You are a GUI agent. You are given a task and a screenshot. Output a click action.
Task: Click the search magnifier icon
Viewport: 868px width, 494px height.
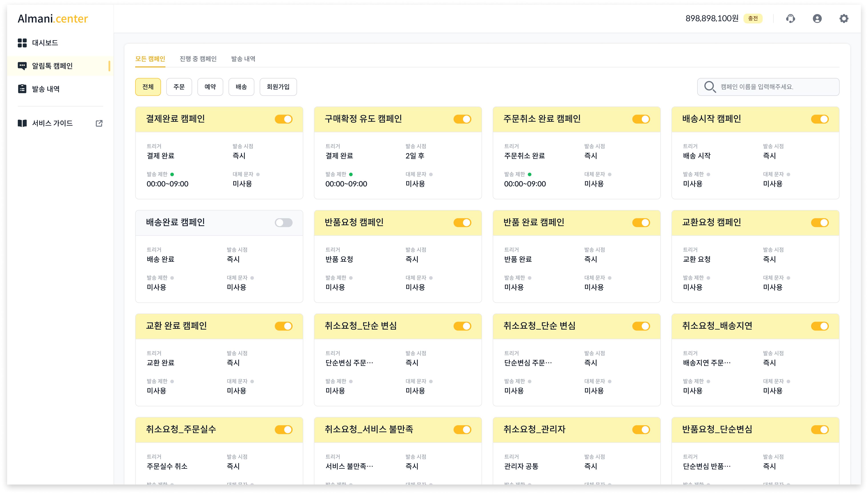pos(709,87)
